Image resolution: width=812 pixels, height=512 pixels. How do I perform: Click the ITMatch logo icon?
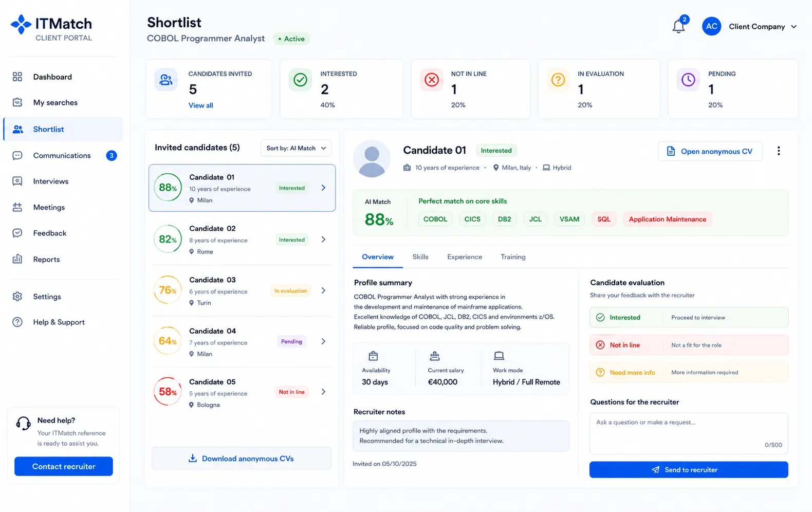click(21, 24)
